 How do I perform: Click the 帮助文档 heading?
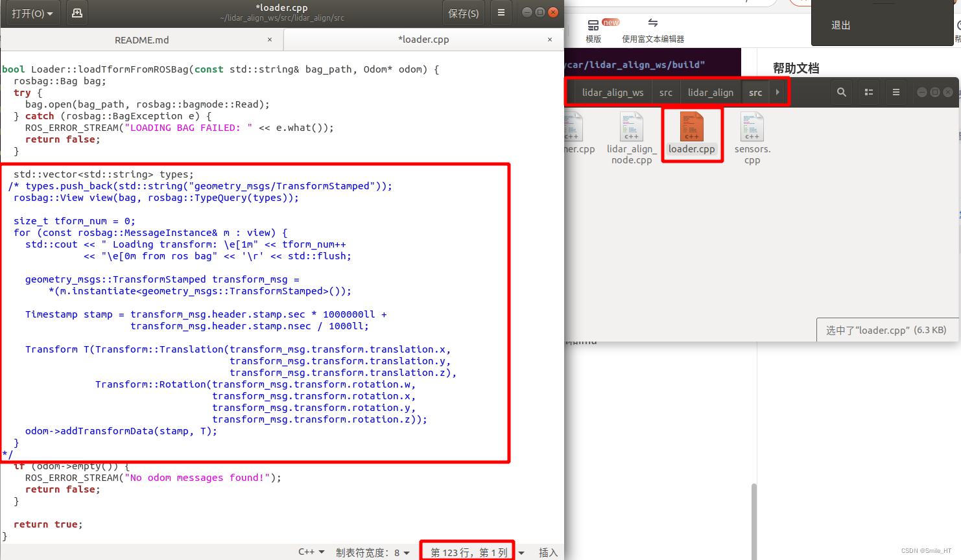tap(796, 68)
